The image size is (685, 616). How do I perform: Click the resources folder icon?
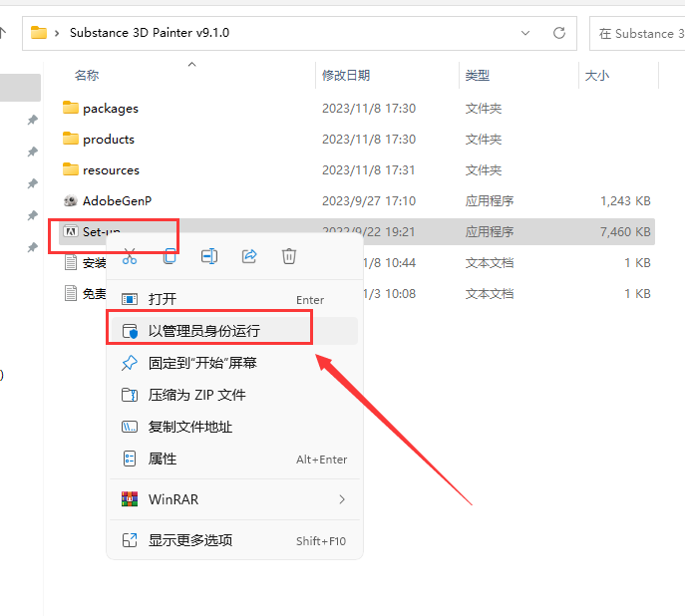pyautogui.click(x=71, y=169)
